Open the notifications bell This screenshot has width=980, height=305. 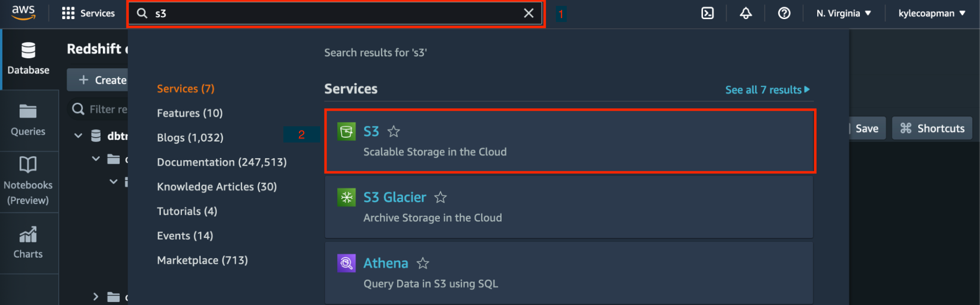click(746, 13)
